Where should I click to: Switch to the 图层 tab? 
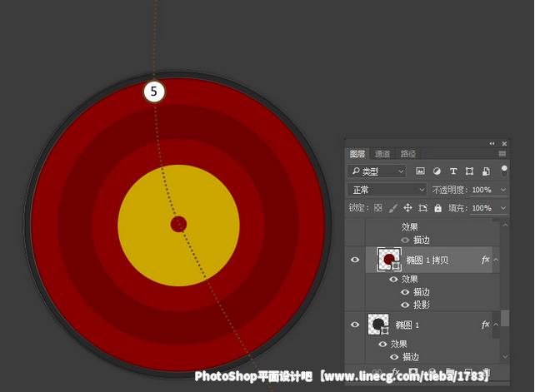point(357,154)
